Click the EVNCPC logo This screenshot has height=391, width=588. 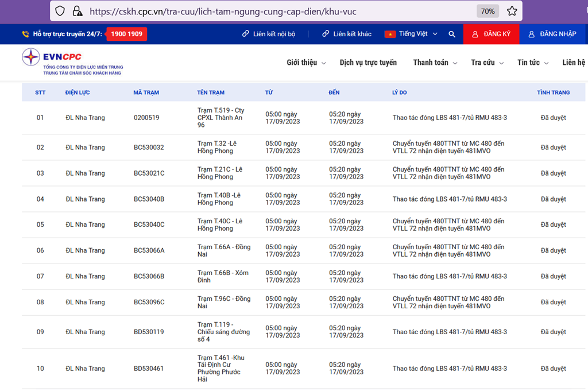72,62
